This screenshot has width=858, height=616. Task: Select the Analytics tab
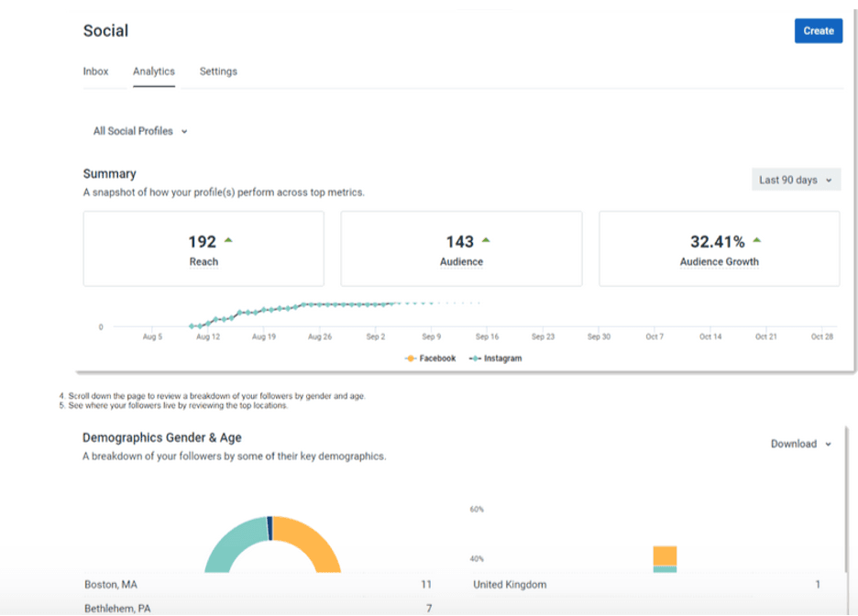coord(153,71)
